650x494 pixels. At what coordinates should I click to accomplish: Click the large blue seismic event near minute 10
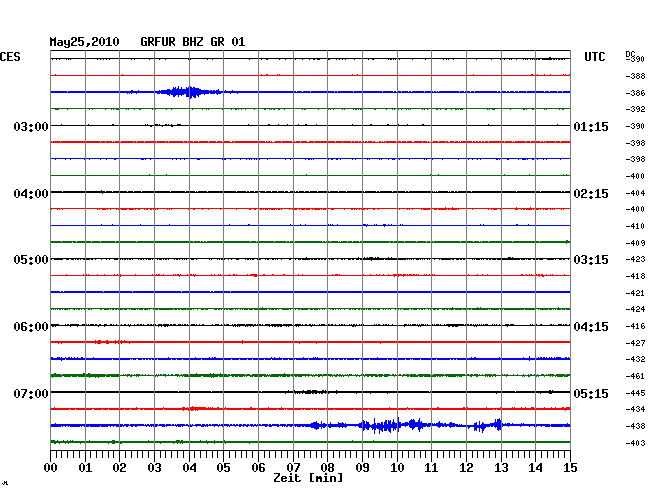pos(392,425)
